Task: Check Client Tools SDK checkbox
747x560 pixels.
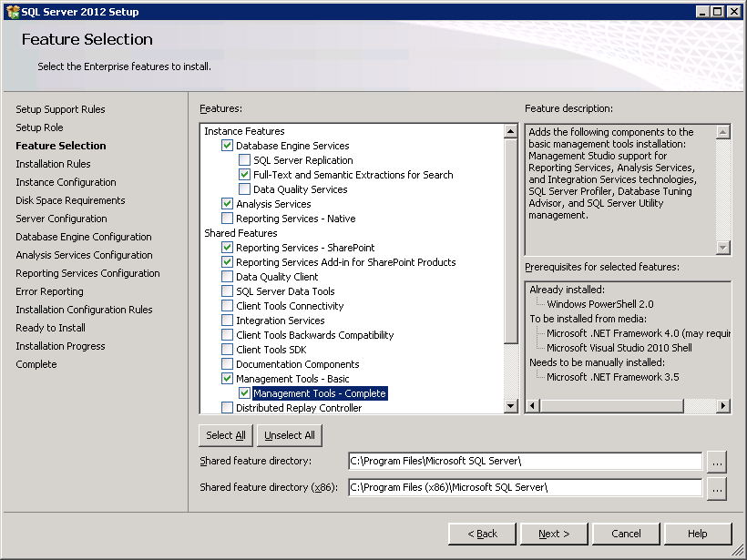Action: 227,350
